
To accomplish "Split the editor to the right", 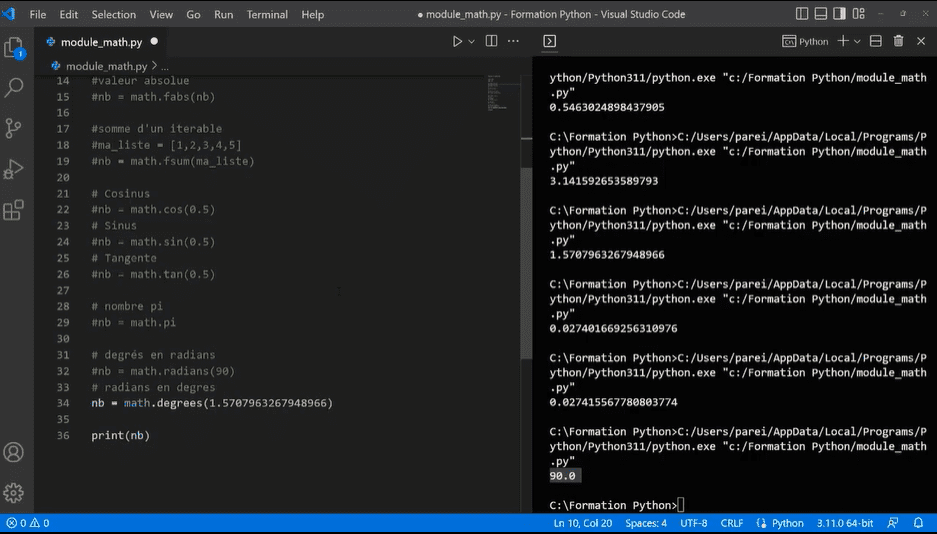I will coord(491,41).
